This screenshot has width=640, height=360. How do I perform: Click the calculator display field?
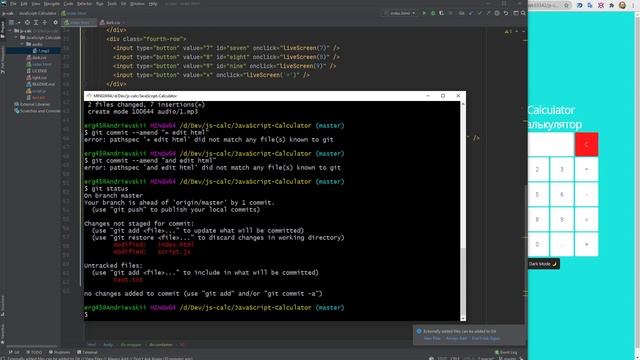pos(551,144)
